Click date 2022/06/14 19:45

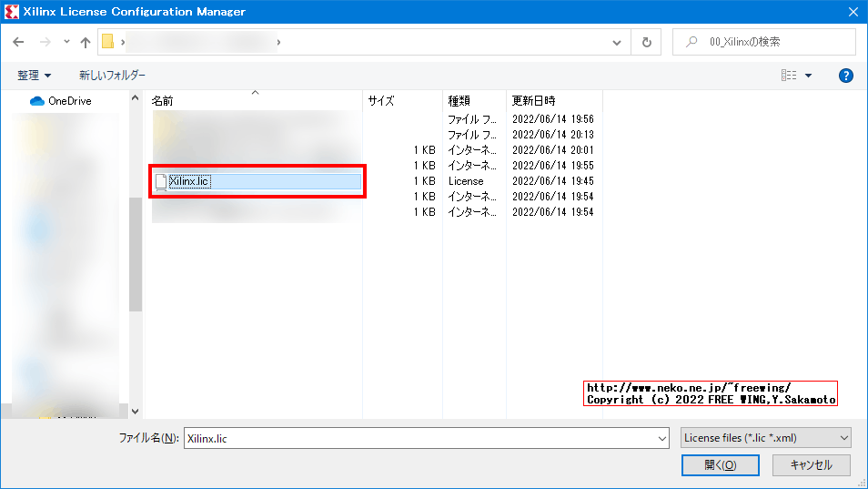pyautogui.click(x=552, y=181)
